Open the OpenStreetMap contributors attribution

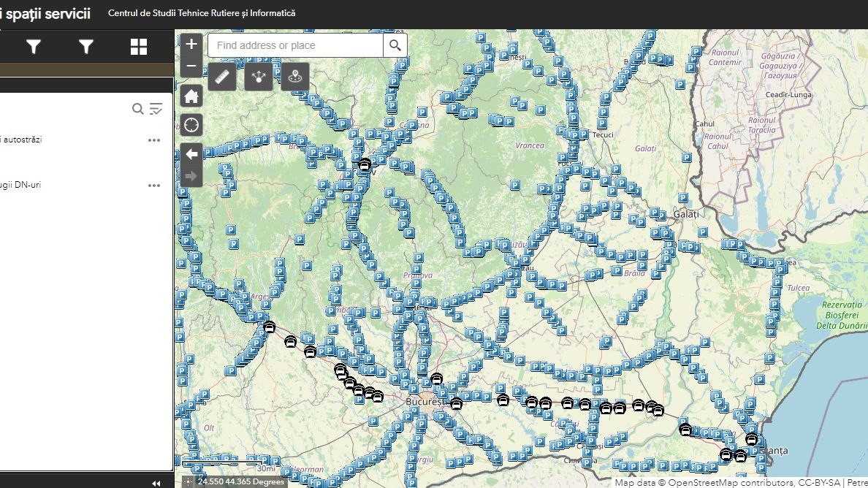[x=732, y=482]
